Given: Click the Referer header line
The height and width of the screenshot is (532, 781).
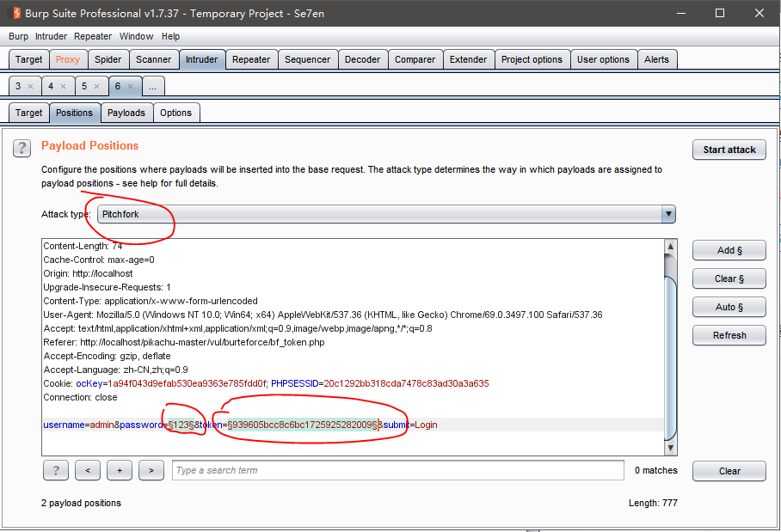Looking at the screenshot, I should pos(184,342).
